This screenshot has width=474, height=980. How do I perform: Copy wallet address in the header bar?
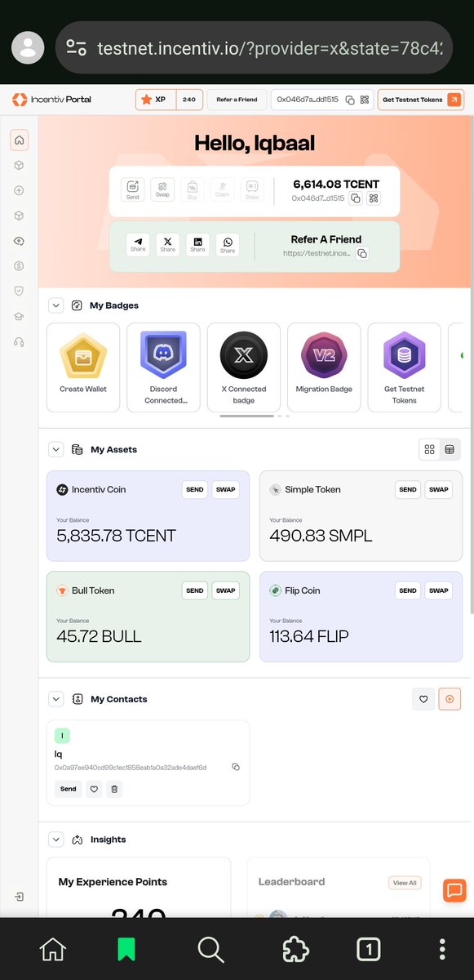tap(349, 100)
